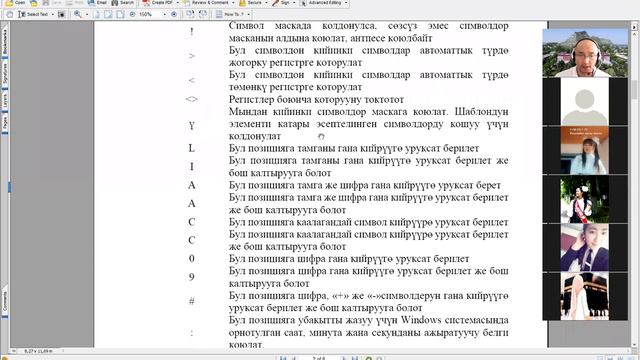This screenshot has width=640, height=360.
Task: Click the Review & Comment button
Action: (206, 2)
